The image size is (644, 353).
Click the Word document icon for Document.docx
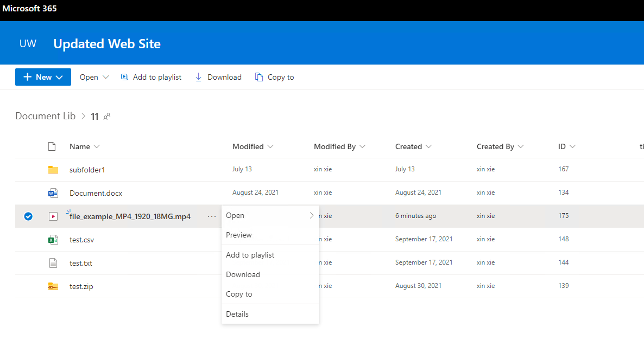coord(53,192)
